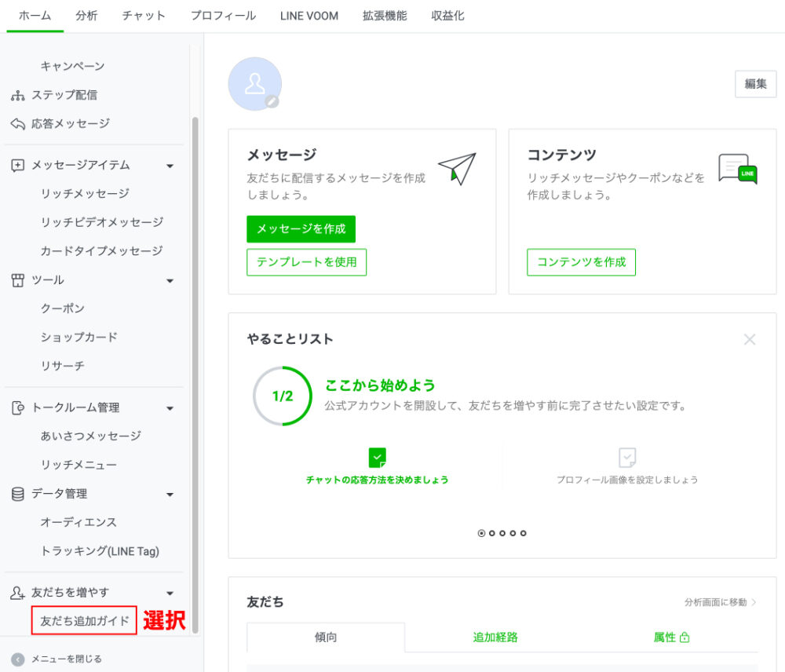Collapse the メッセージアイテム section
The image size is (785, 672).
170,166
